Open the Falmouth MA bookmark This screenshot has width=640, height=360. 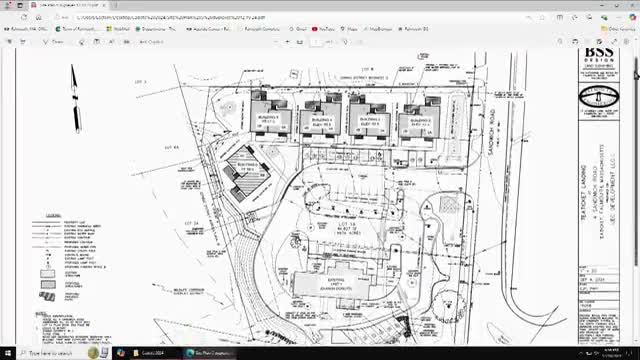(26, 29)
